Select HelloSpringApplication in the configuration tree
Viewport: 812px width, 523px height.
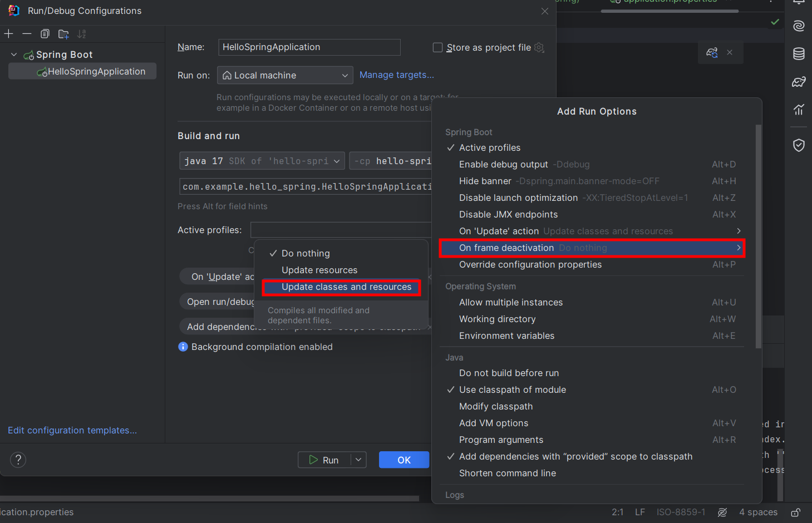point(82,71)
